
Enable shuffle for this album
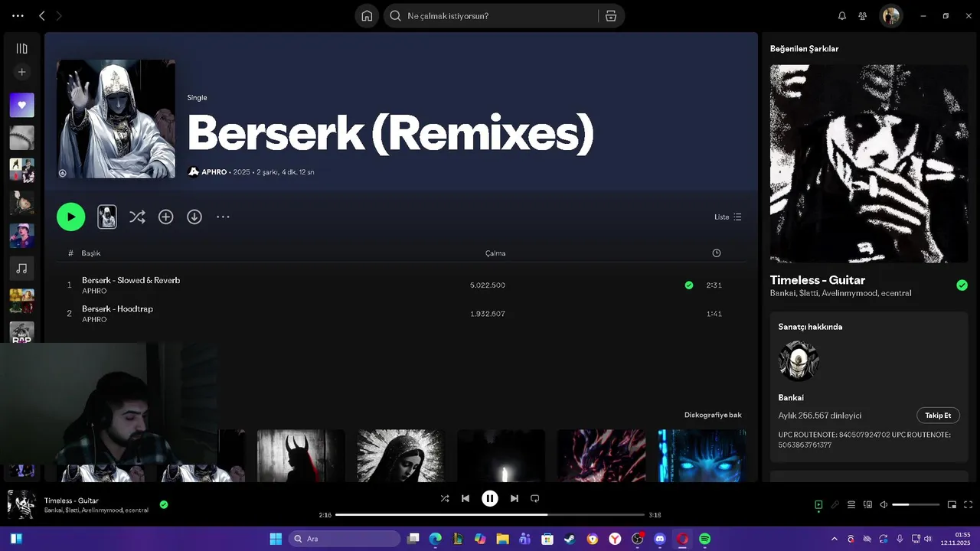coord(137,217)
